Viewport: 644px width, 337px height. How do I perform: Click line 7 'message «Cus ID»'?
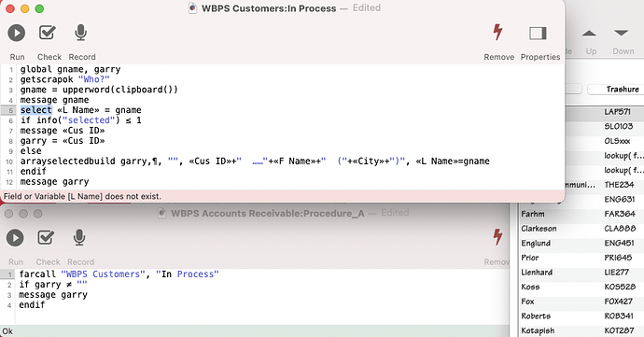pyautogui.click(x=63, y=131)
